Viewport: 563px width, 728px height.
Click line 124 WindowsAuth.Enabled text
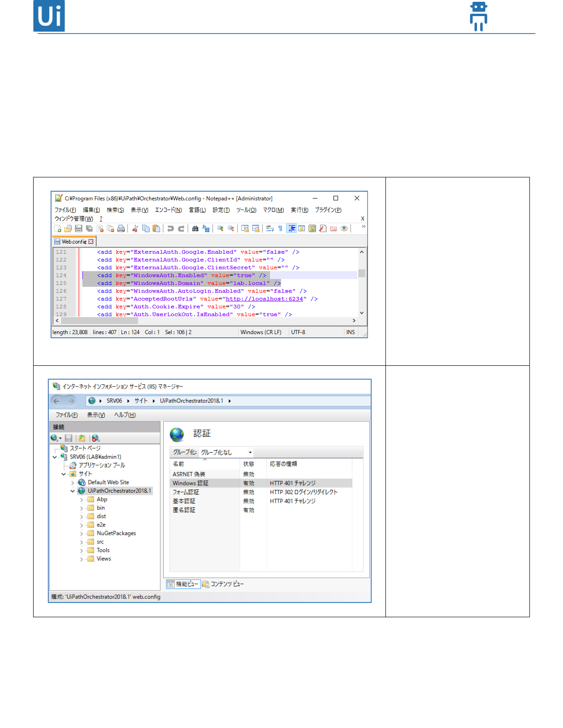(181, 275)
